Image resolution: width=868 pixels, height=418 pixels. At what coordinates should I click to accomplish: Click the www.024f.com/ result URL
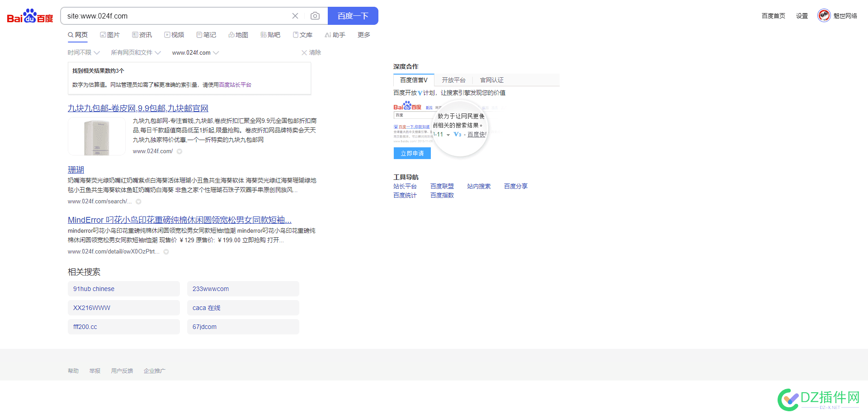click(x=153, y=151)
